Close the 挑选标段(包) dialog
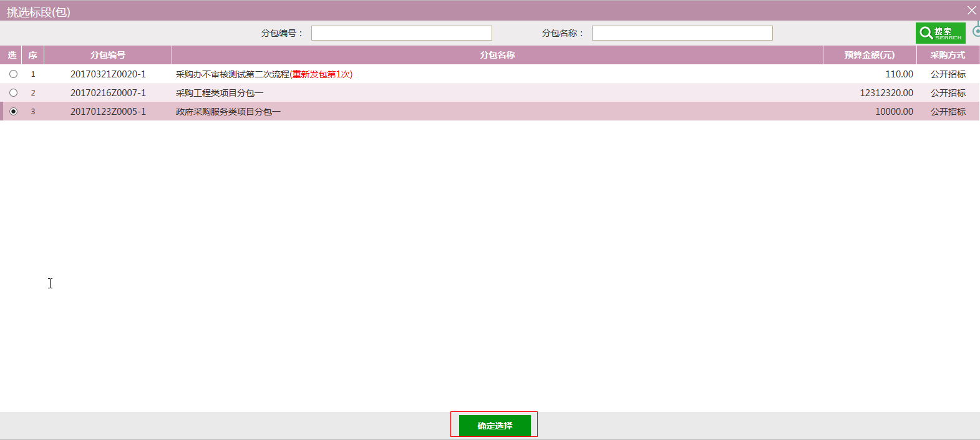Image resolution: width=980 pixels, height=440 pixels. pyautogui.click(x=971, y=11)
